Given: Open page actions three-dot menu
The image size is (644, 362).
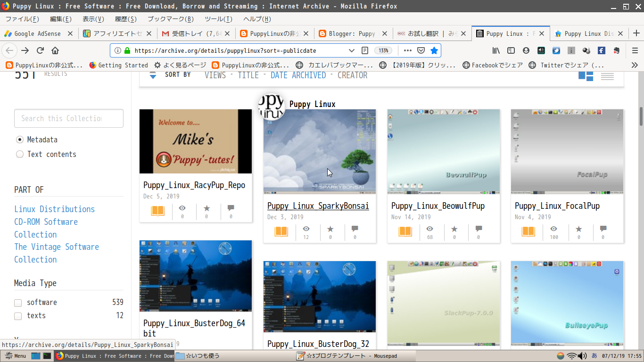Looking at the screenshot, I should click(x=408, y=50).
